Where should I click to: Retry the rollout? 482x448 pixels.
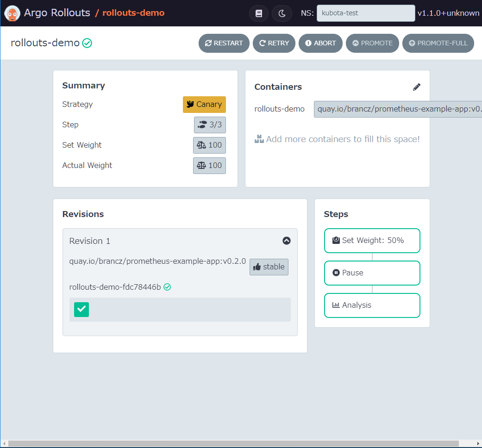tap(274, 43)
